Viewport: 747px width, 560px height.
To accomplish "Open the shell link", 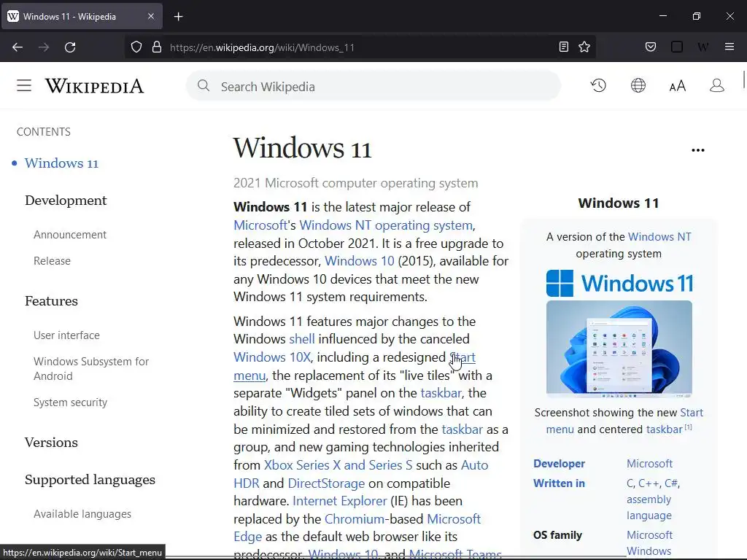I will 302,339.
